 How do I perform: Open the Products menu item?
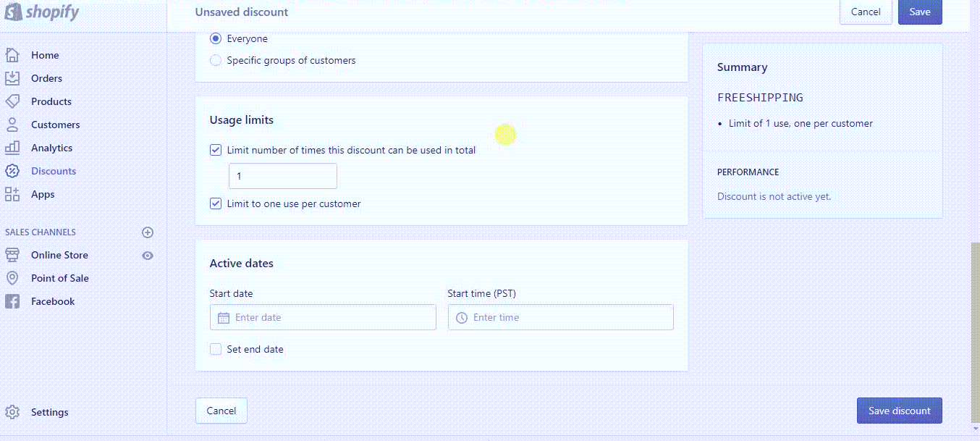click(x=51, y=101)
